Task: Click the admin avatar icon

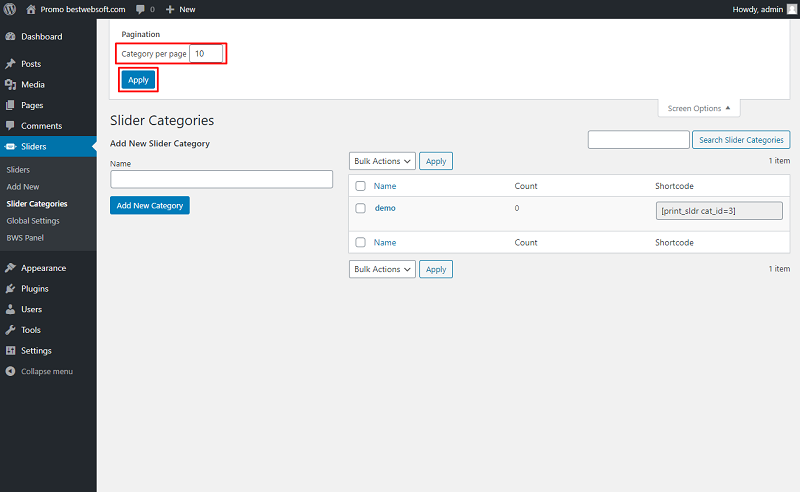Action: click(x=792, y=9)
